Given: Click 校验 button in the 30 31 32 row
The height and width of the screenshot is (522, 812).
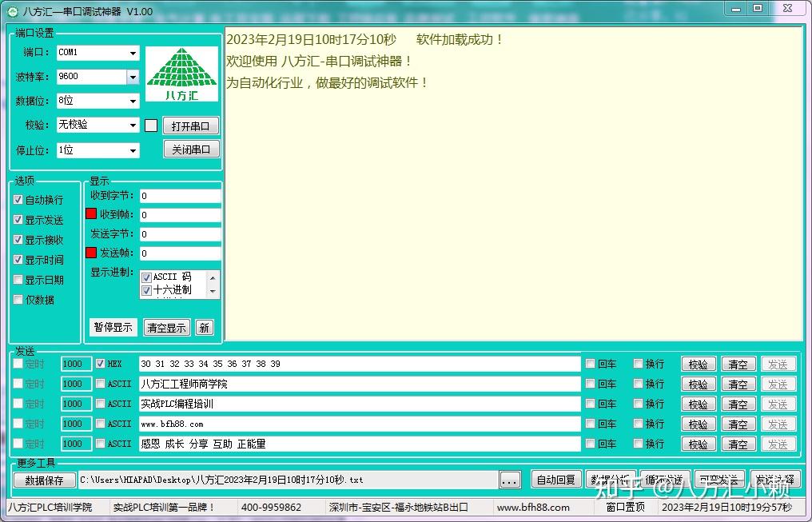Looking at the screenshot, I should click(698, 365).
